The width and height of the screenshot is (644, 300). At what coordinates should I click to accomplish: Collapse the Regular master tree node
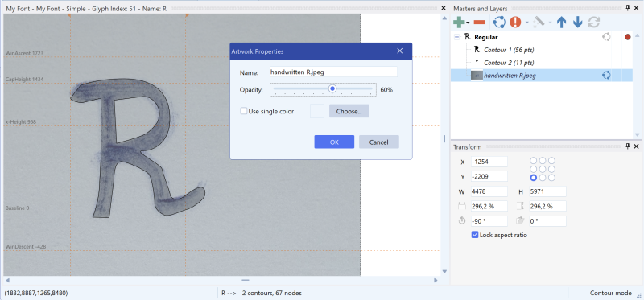[456, 37]
